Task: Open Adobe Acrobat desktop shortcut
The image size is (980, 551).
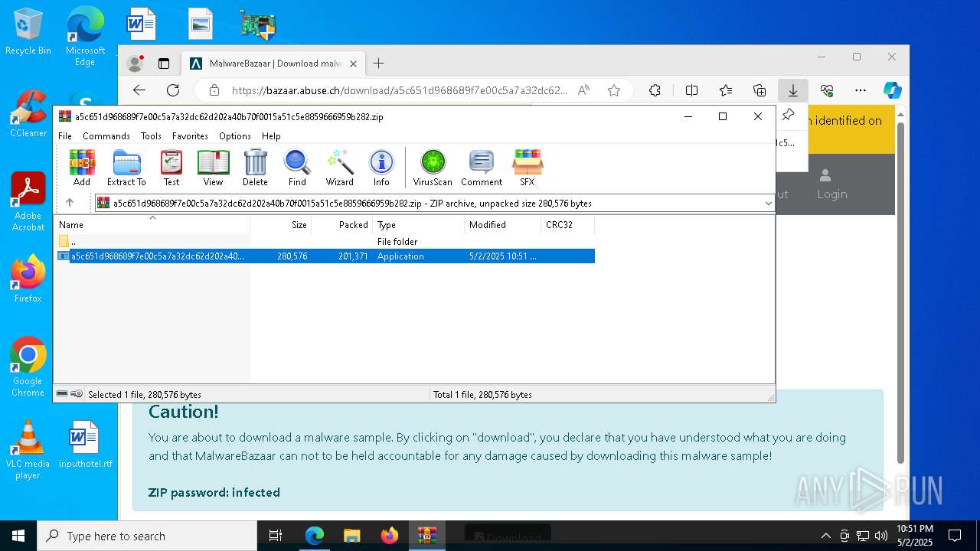Action: [x=28, y=202]
